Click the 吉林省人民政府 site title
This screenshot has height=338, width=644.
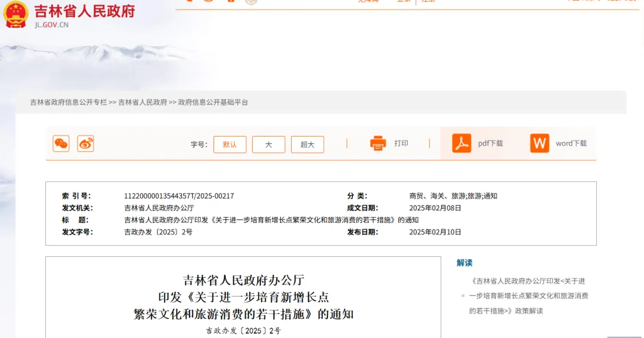click(x=85, y=11)
